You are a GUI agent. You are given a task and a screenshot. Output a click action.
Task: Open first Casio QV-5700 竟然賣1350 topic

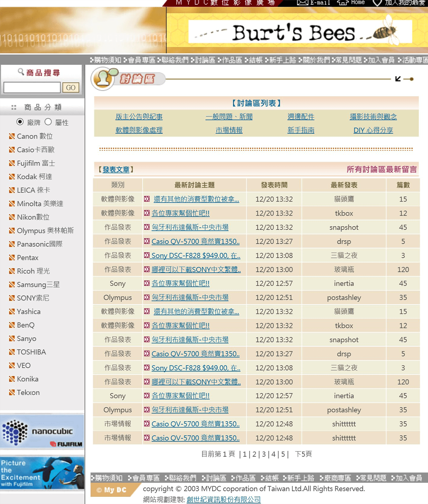point(196,241)
